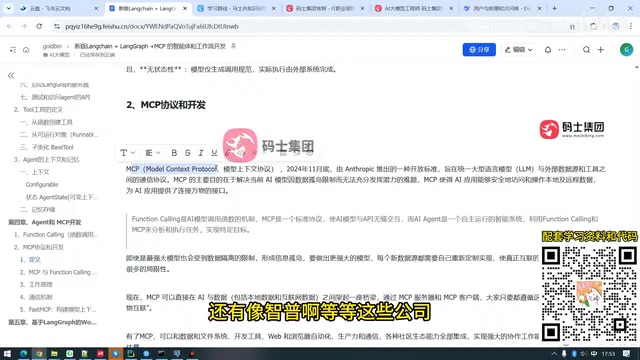Viewport: 640px width, 360px height.
Task: Toggle italic in floating text toolbar
Action: [201, 153]
